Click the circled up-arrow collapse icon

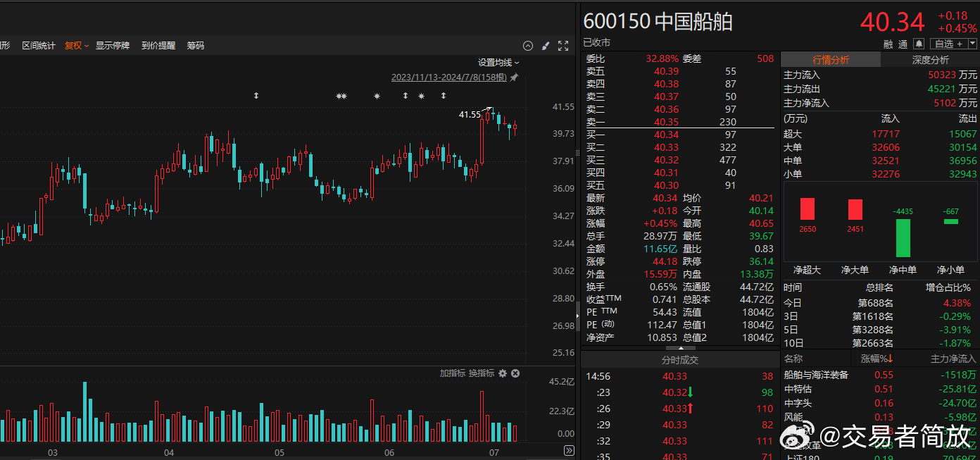coord(528,46)
